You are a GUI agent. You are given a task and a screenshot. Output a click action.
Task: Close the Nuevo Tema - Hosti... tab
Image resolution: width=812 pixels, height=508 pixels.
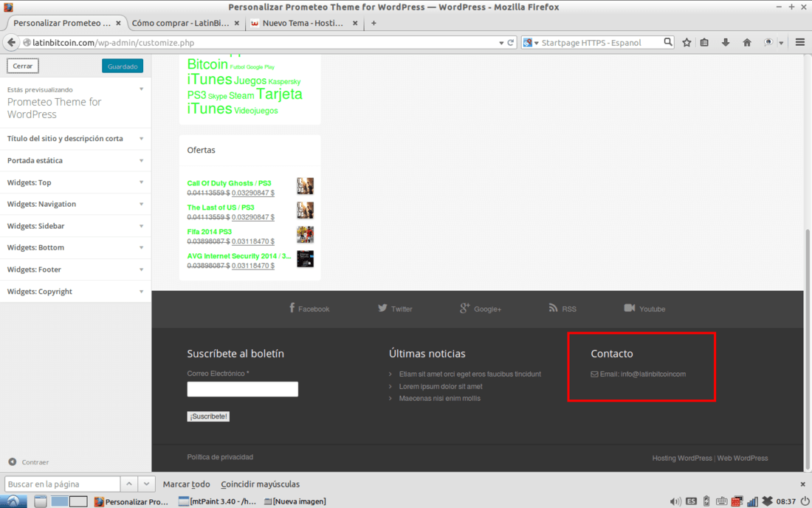click(355, 23)
